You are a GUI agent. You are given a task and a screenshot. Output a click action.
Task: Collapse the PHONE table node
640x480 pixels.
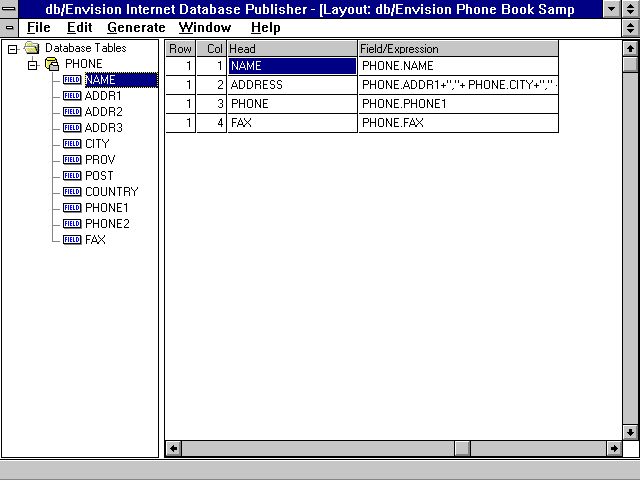tap(32, 64)
